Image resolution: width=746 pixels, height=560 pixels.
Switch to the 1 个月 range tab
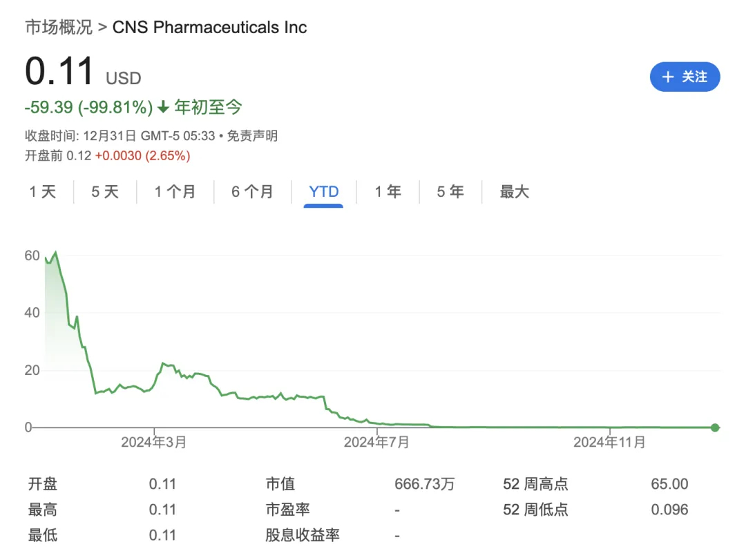pos(175,192)
